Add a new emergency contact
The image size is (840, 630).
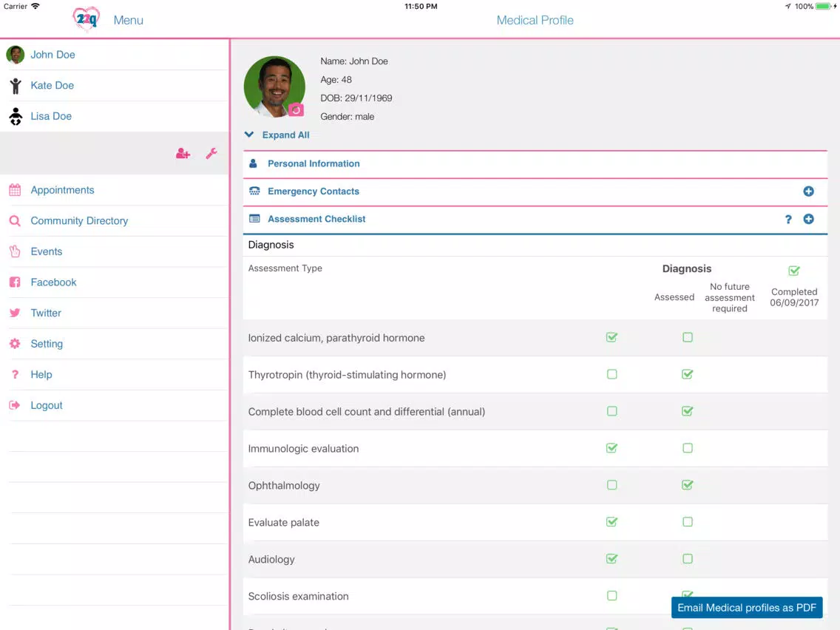[808, 192]
